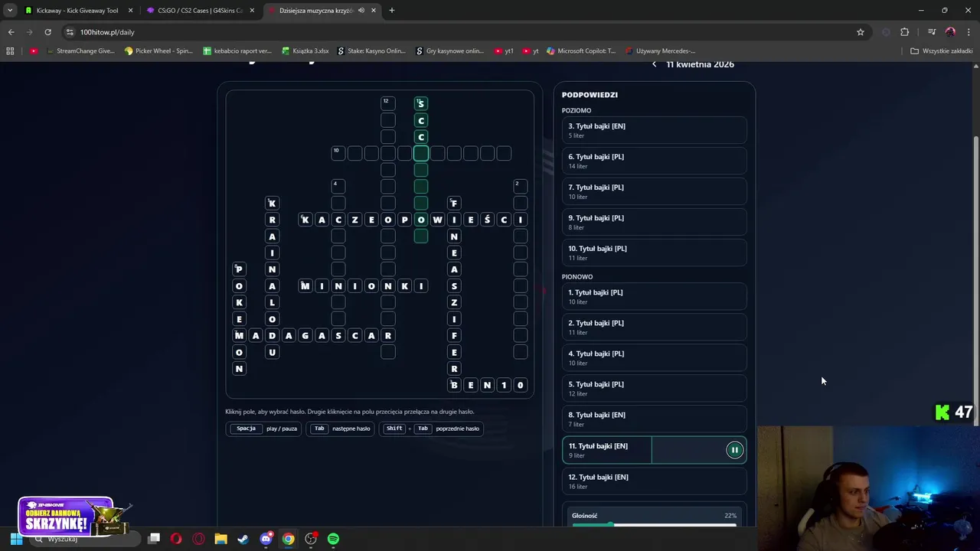Bookmark this page with star icon

(861, 32)
